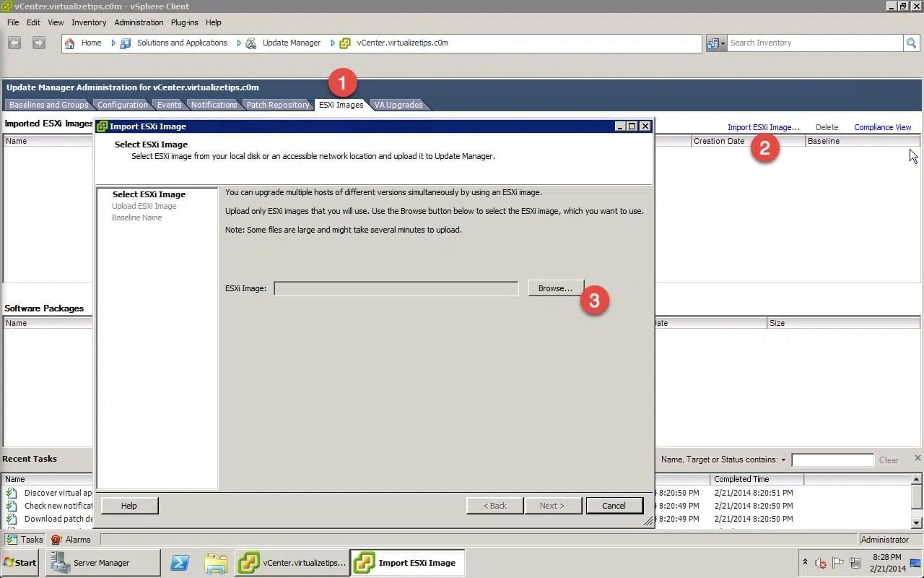This screenshot has width=924, height=578.
Task: Click the vCenter server icon in the breadcrumb
Action: [345, 43]
